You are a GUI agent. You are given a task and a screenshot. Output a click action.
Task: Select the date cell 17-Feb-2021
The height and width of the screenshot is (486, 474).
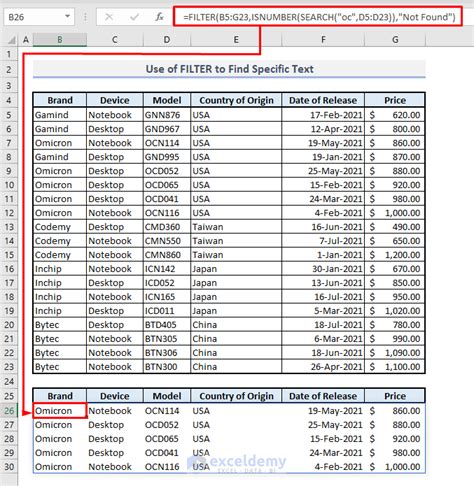323,115
